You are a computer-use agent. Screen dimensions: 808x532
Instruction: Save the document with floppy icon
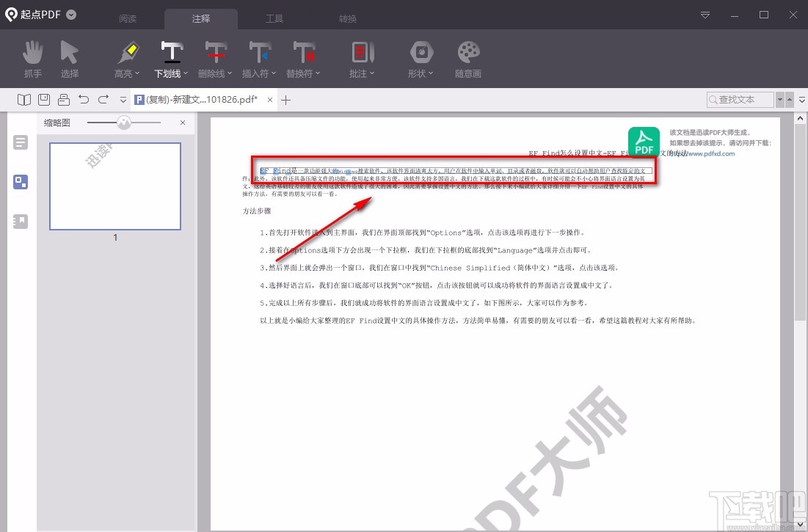tap(44, 99)
